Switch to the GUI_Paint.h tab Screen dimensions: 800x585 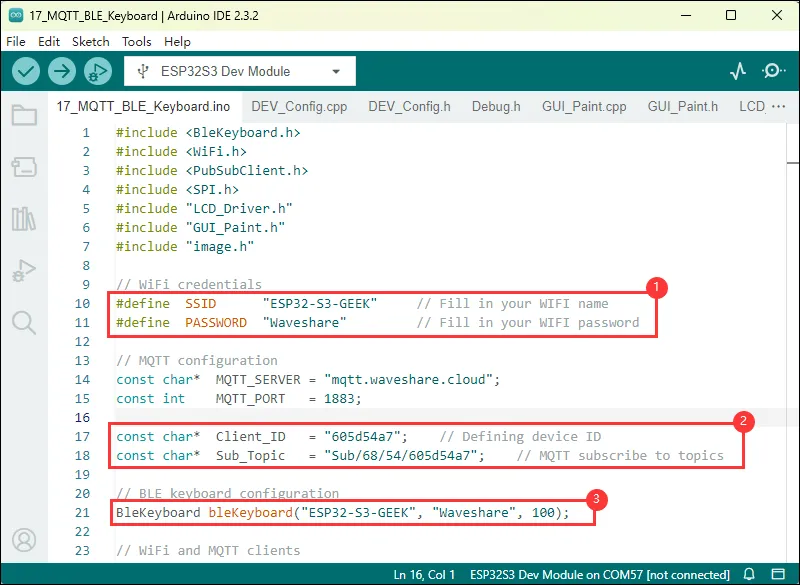683,107
